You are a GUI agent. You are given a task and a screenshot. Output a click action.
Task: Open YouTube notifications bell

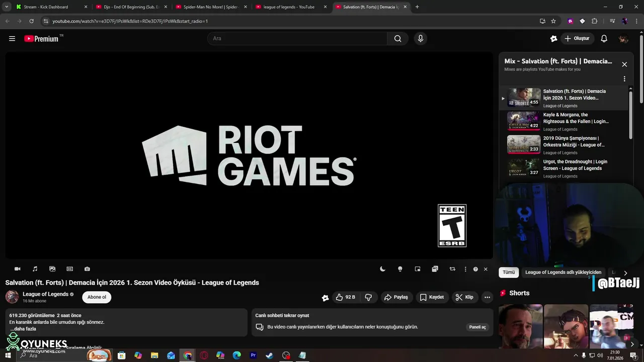click(604, 39)
